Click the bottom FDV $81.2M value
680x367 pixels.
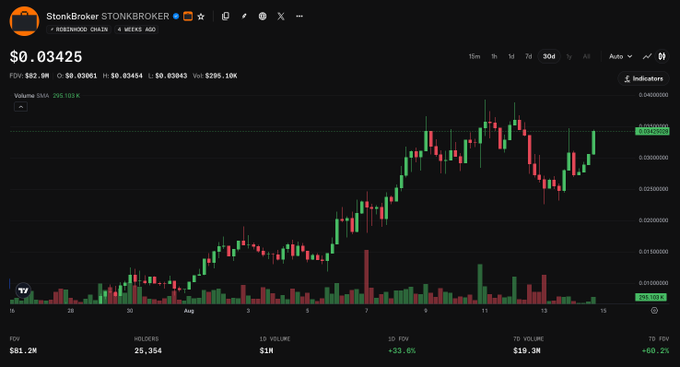click(23, 351)
